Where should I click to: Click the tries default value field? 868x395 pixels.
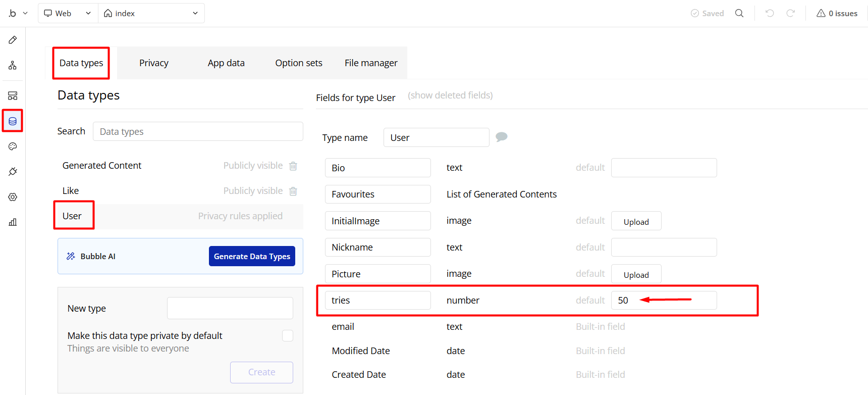click(663, 301)
